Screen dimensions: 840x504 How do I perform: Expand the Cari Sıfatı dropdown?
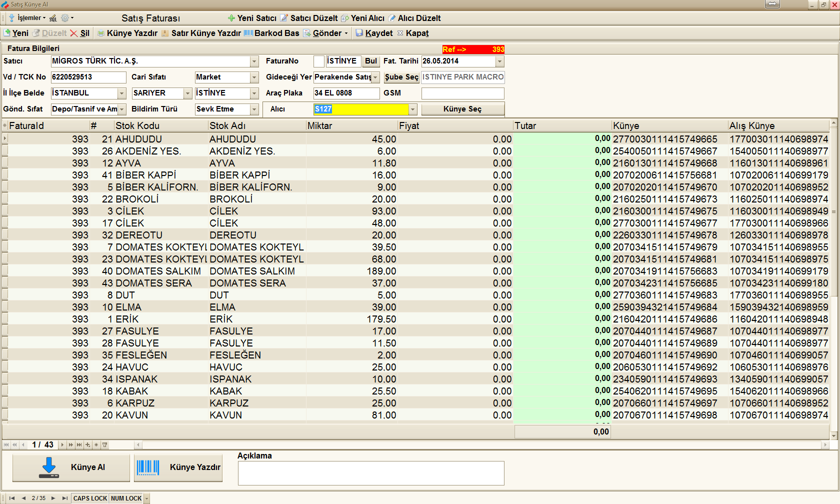click(254, 77)
